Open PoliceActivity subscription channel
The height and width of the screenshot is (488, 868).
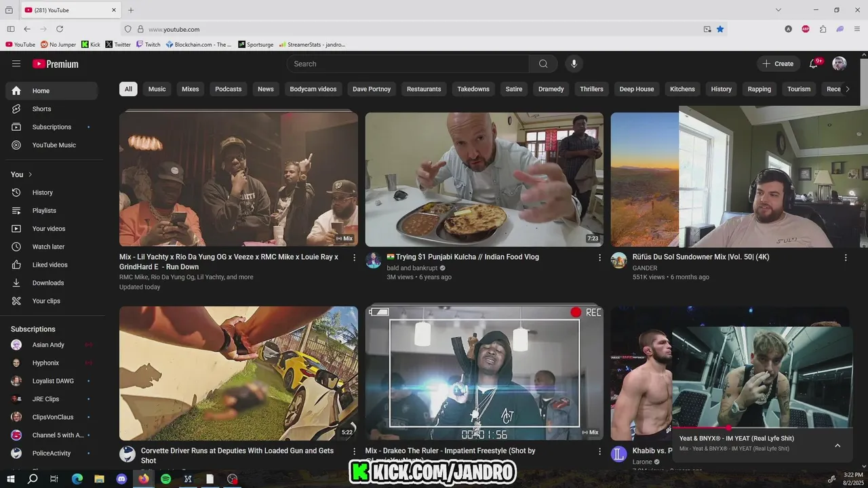(52, 453)
